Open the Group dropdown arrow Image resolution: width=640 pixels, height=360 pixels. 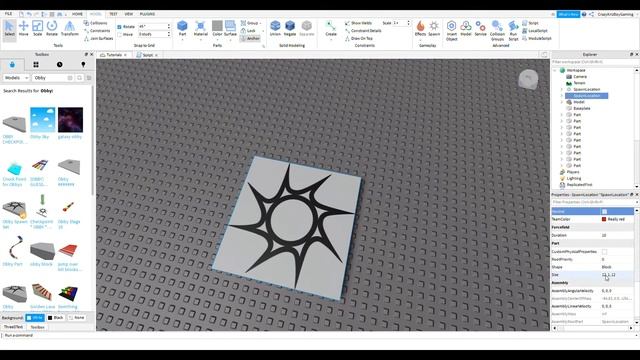click(x=261, y=23)
